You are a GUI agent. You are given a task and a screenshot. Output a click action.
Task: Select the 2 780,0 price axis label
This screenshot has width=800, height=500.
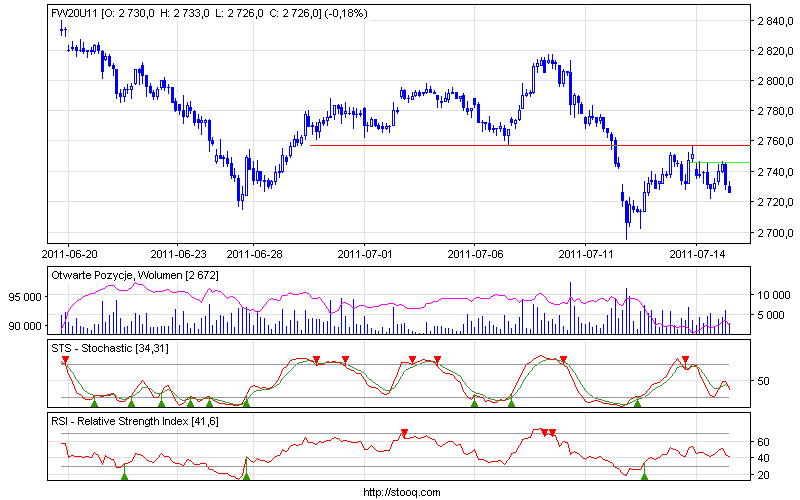776,111
